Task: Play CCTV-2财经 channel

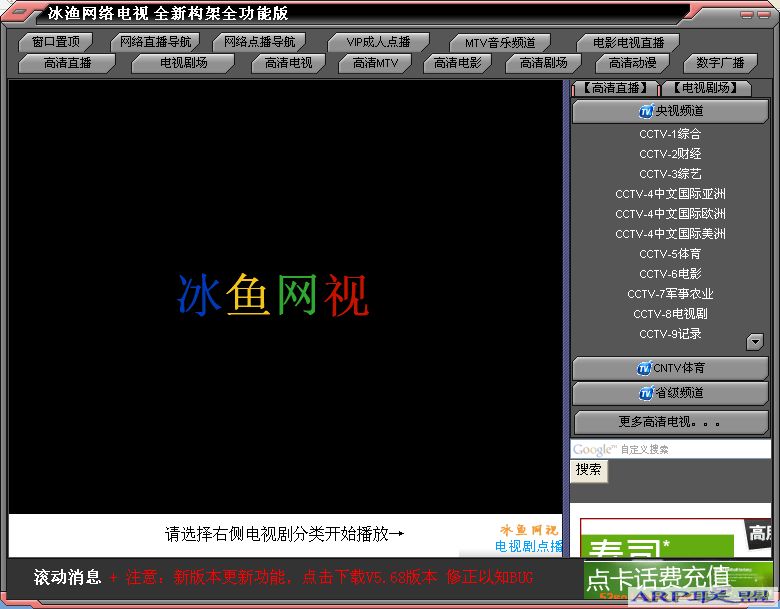Action: click(670, 154)
